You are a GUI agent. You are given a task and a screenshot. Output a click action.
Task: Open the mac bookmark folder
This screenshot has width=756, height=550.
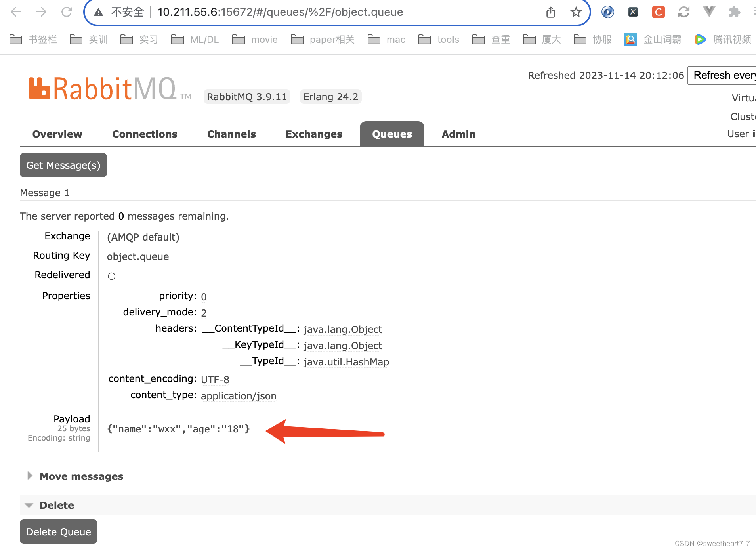(x=386, y=40)
